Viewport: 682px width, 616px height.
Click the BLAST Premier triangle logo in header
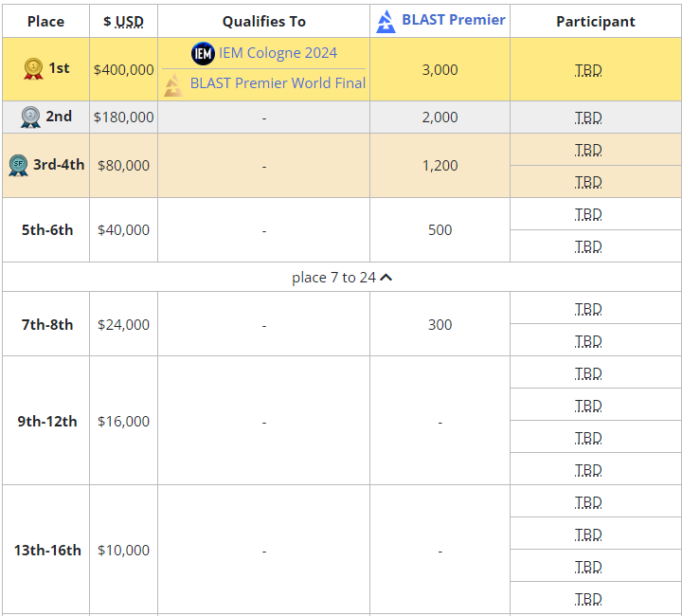pos(386,21)
